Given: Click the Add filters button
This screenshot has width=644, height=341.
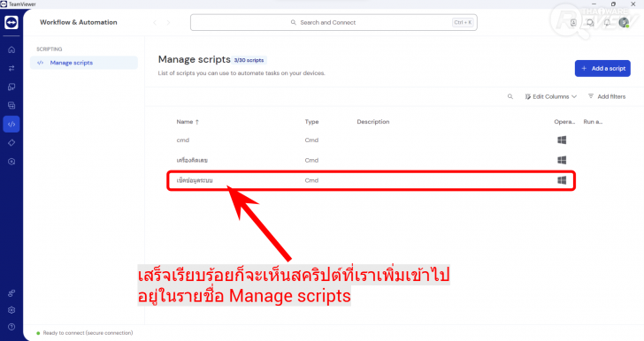Looking at the screenshot, I should click(x=607, y=96).
